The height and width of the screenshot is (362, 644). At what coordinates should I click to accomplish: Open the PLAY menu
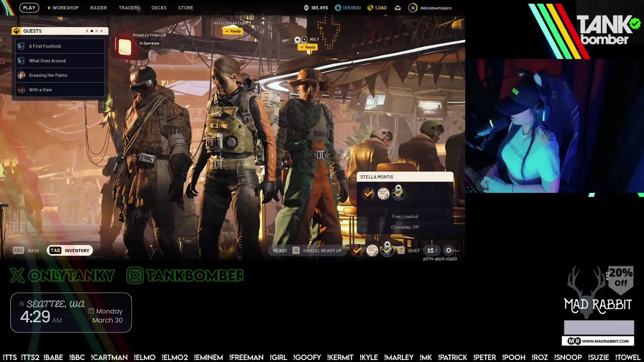point(29,8)
